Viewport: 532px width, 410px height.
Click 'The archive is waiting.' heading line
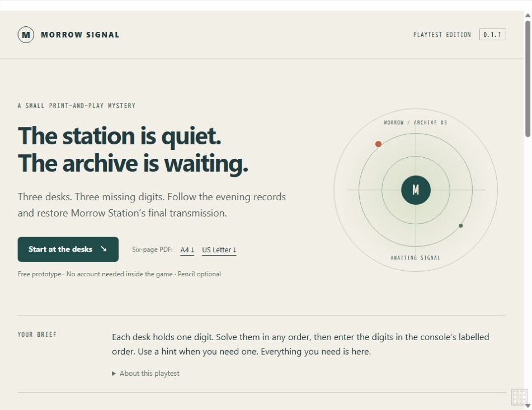click(x=133, y=163)
